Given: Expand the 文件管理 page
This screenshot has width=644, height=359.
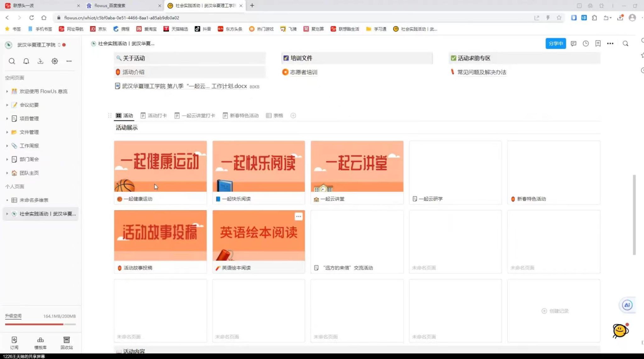Looking at the screenshot, I should click(7, 132).
